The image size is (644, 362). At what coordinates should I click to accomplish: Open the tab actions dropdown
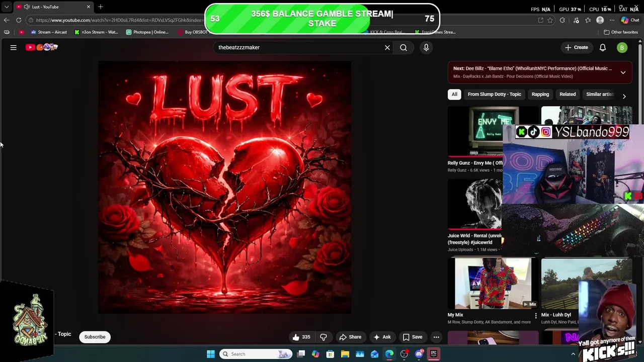6,7
